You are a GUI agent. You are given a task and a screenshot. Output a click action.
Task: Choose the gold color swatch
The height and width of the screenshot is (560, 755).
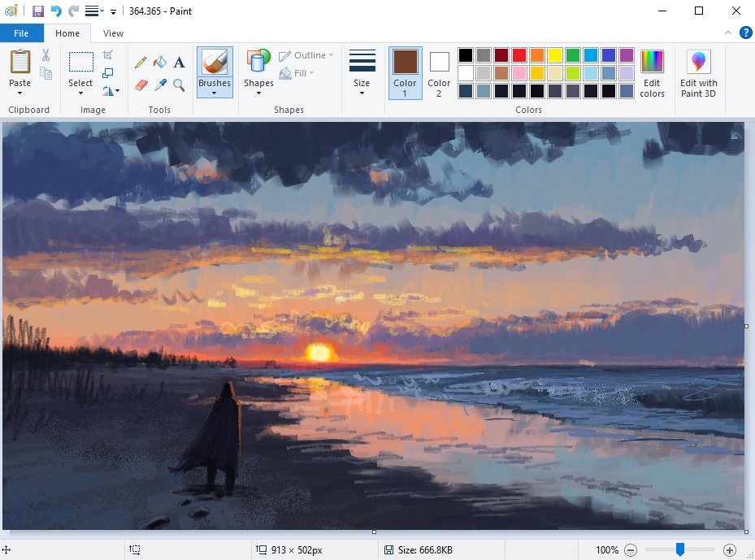(537, 73)
